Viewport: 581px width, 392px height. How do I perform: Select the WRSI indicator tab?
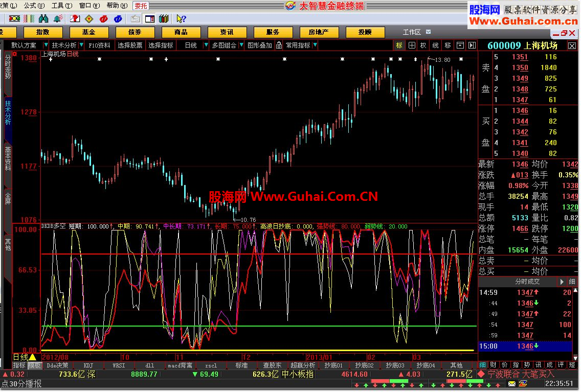click(x=119, y=365)
